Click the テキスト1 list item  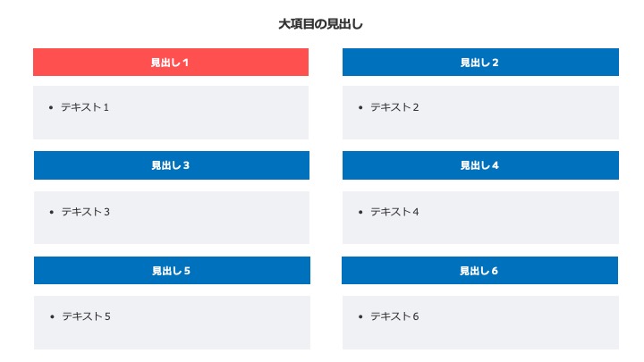pos(85,107)
